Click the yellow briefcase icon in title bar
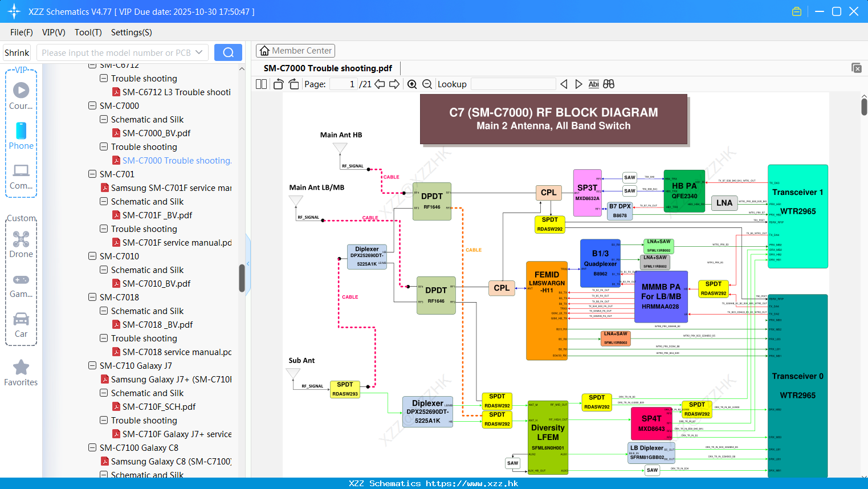 click(x=797, y=11)
